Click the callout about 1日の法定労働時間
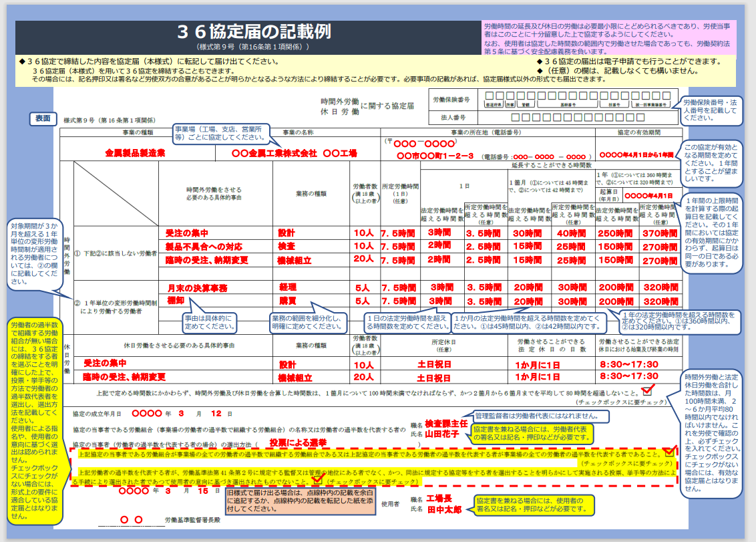 point(407,322)
